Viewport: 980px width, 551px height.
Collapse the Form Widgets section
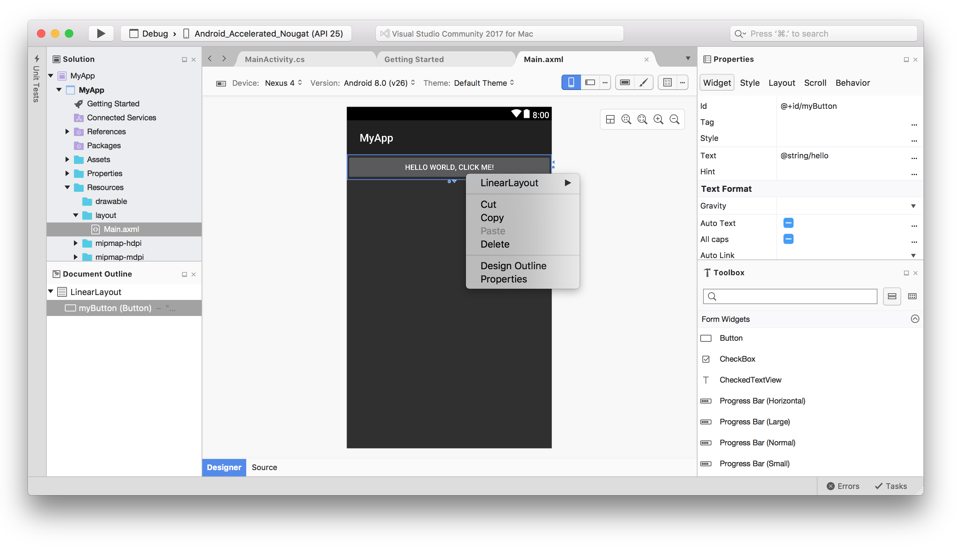click(x=914, y=319)
